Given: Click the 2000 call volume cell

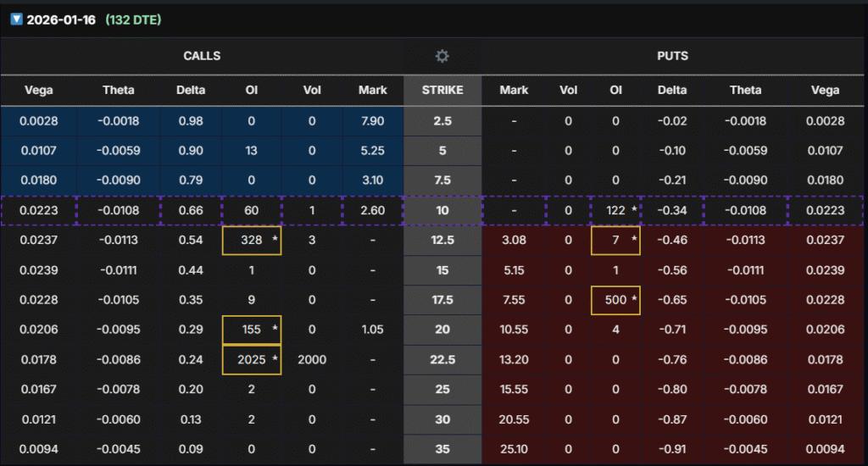Looking at the screenshot, I should coord(312,359).
